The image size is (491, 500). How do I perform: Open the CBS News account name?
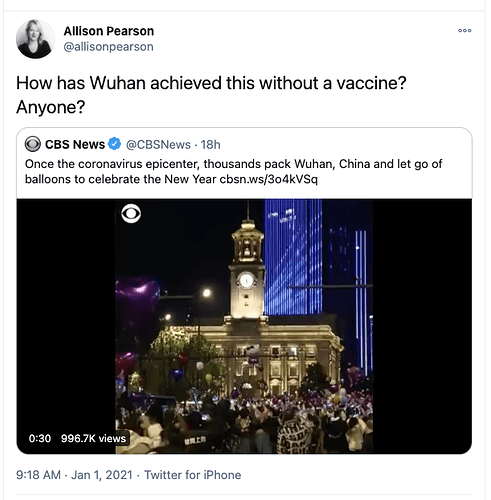(x=75, y=144)
